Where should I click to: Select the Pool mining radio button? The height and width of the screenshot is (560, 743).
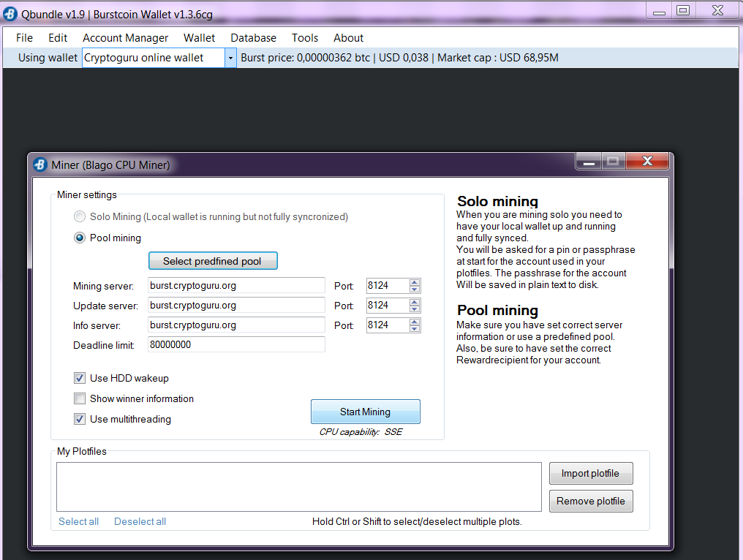click(x=80, y=238)
